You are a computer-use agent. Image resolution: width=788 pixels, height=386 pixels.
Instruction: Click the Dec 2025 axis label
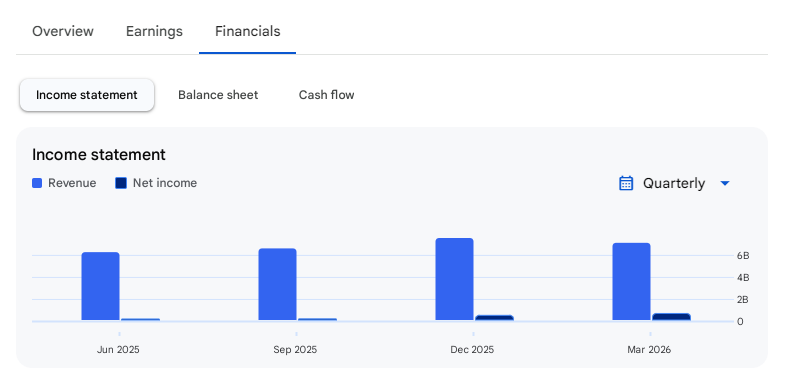(x=472, y=350)
